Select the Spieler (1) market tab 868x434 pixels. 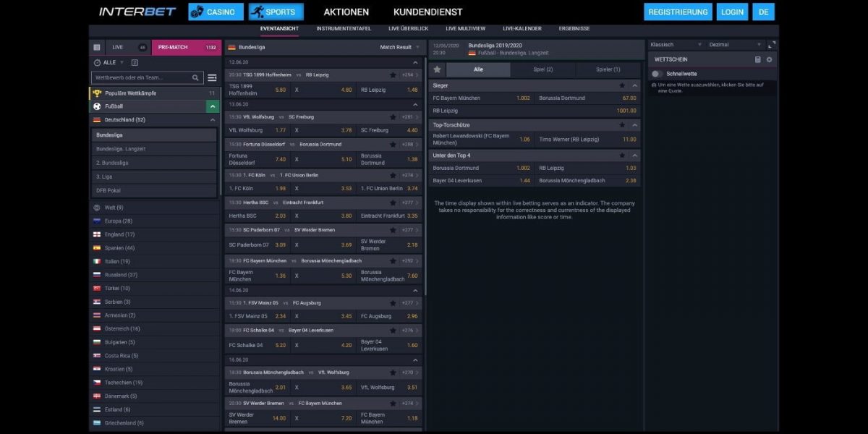[x=608, y=69]
